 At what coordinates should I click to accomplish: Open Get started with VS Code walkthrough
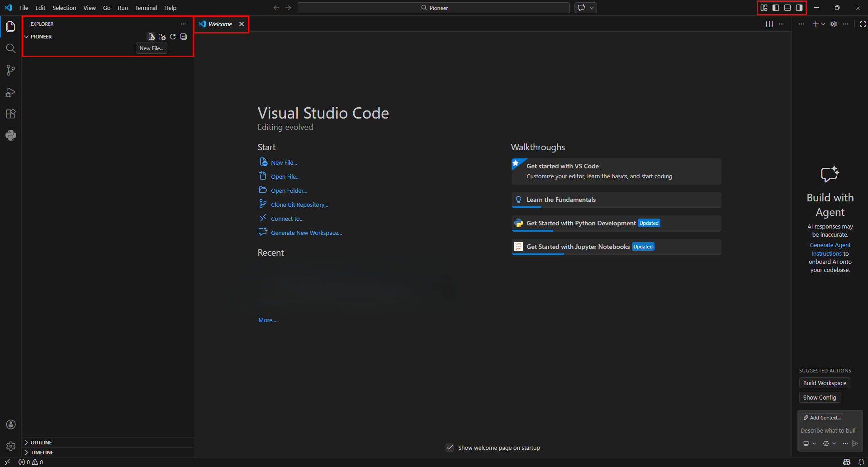(x=616, y=171)
